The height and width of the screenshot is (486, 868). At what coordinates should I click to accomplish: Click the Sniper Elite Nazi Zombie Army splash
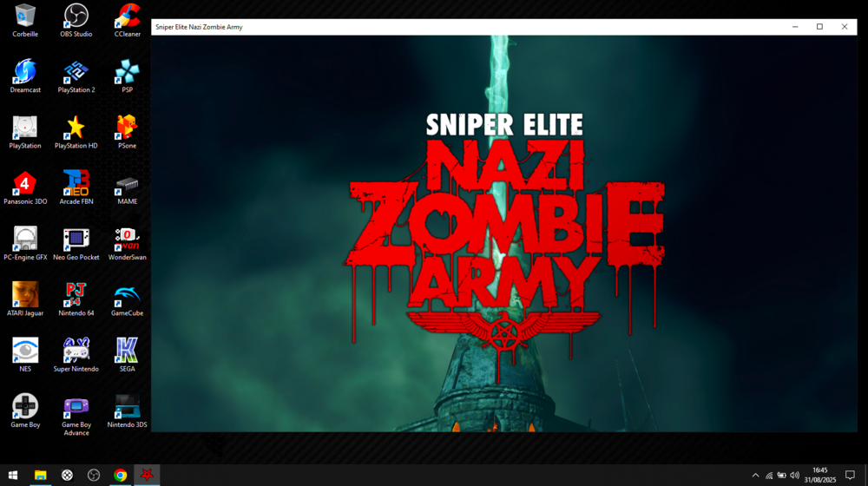503,234
